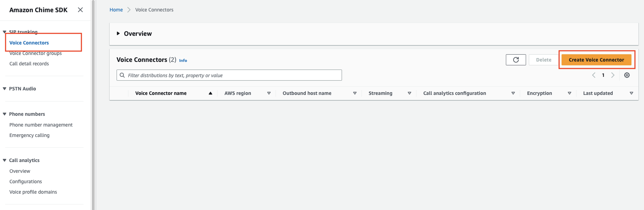Viewport: 644px width, 210px height.
Task: Open Info link beside Voice Connectors
Action: 183,60
